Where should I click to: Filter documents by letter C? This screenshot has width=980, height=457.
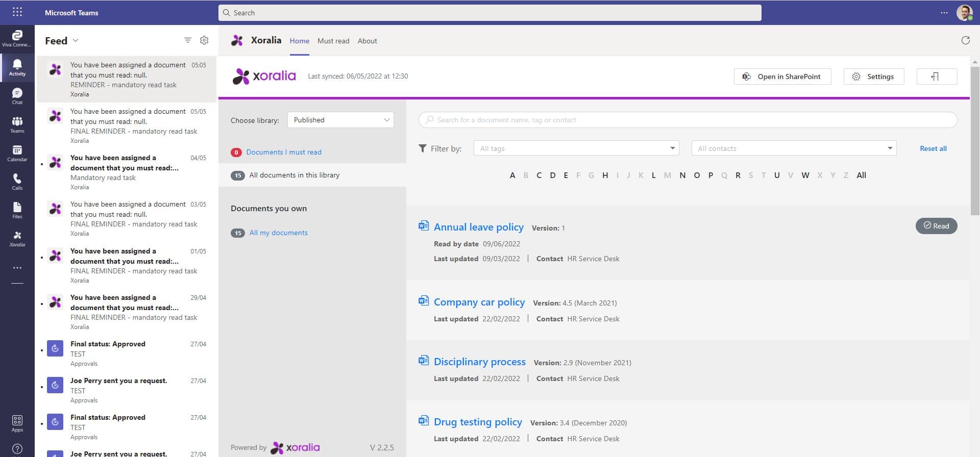(539, 175)
